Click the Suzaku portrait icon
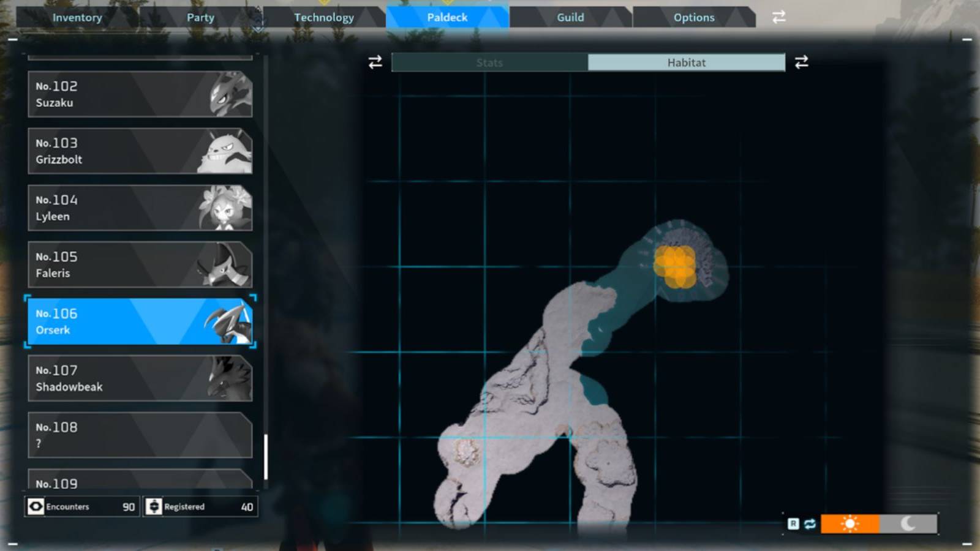The width and height of the screenshot is (980, 551). pyautogui.click(x=232, y=94)
